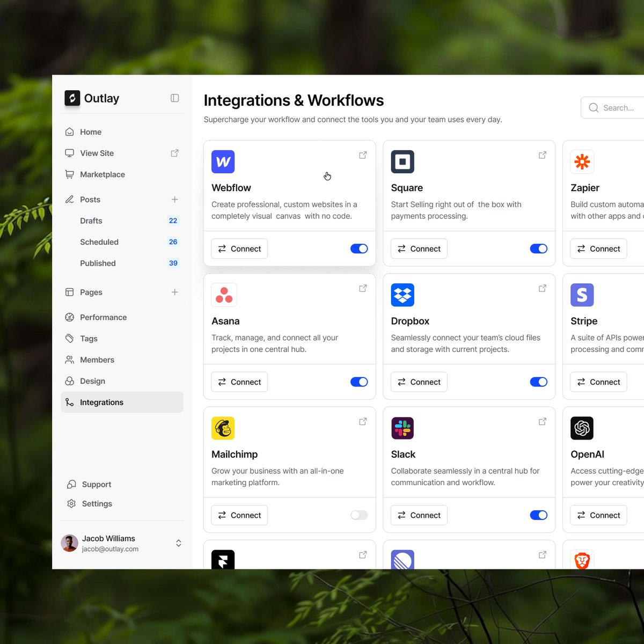
Task: Connect the Asana integration
Action: pos(239,382)
